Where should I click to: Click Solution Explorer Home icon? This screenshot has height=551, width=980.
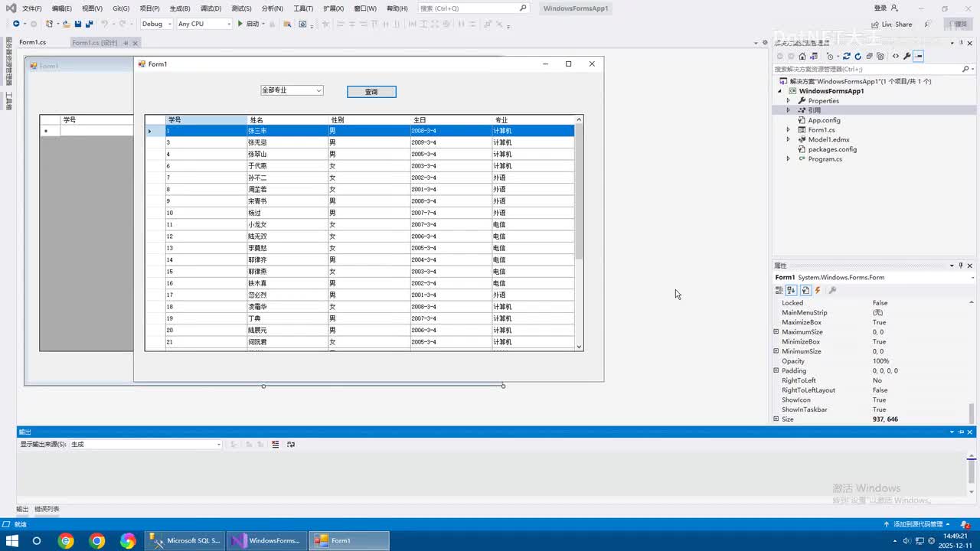802,56
